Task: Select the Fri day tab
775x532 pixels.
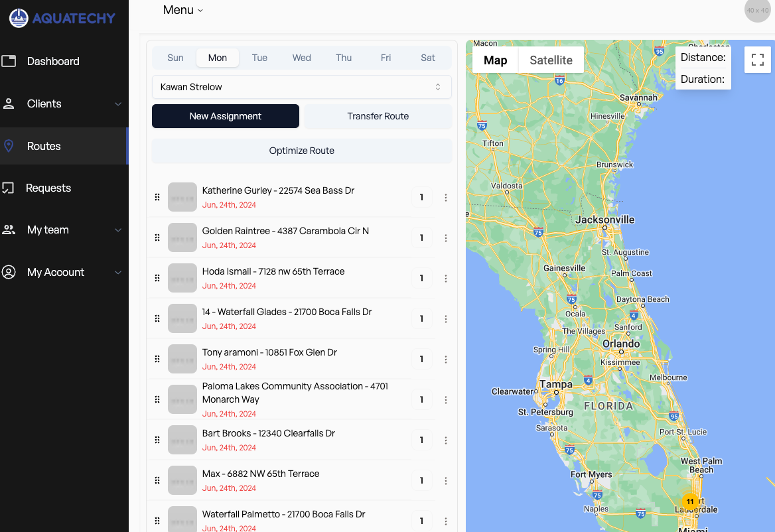Action: [386, 58]
